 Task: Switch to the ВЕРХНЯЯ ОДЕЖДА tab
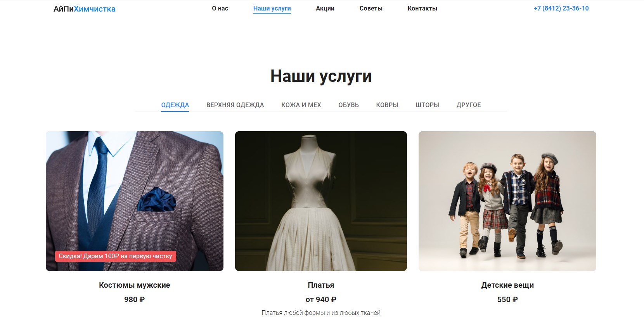click(235, 105)
